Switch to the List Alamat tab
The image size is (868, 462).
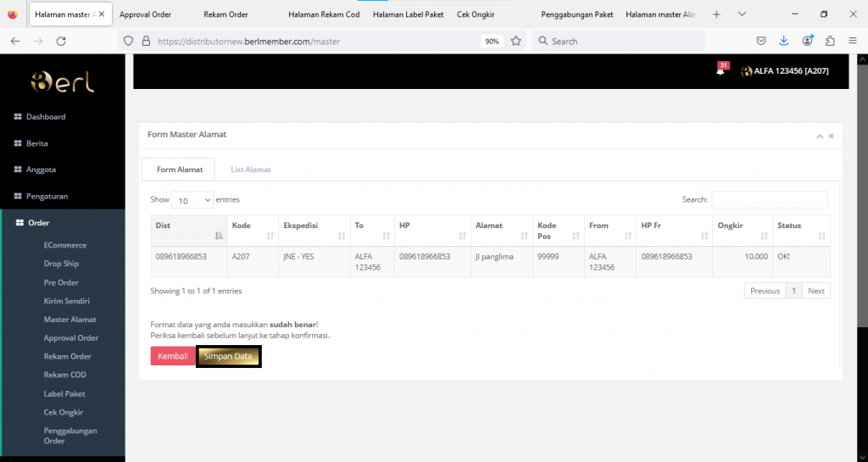pyautogui.click(x=251, y=170)
